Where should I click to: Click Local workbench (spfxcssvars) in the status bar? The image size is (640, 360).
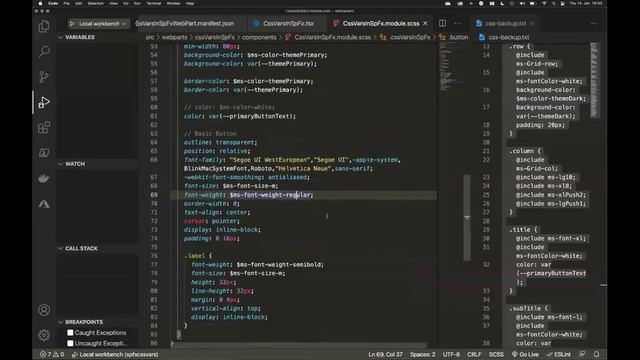click(x=115, y=354)
